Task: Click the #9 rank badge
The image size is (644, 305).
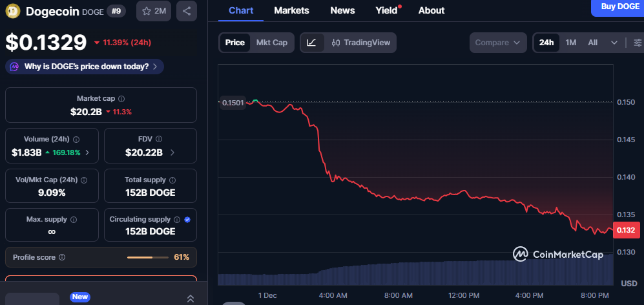Action: coord(116,11)
